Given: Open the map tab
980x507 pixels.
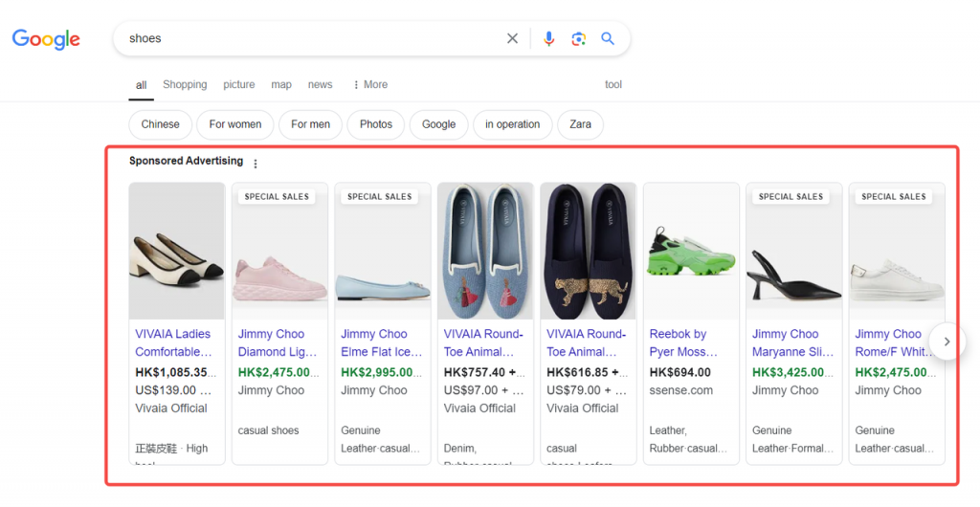Looking at the screenshot, I should [x=281, y=84].
